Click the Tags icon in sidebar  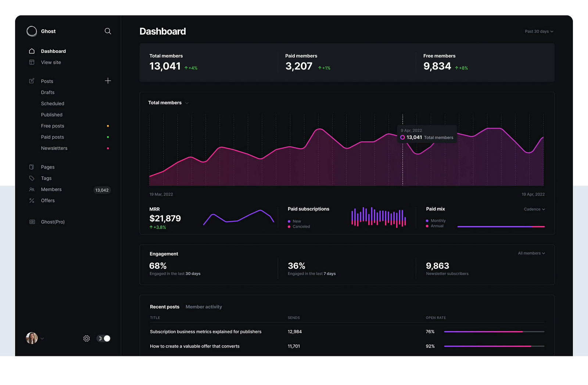(32, 178)
